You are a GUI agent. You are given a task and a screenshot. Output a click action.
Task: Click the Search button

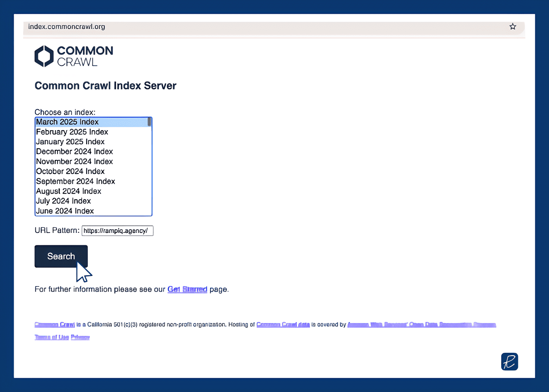click(x=61, y=256)
